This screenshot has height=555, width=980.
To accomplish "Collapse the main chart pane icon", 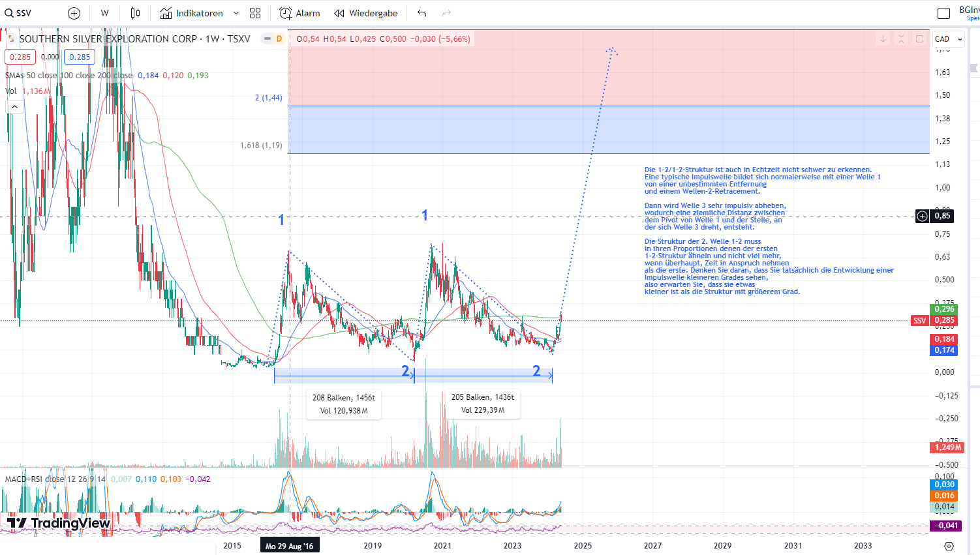I will coord(901,39).
